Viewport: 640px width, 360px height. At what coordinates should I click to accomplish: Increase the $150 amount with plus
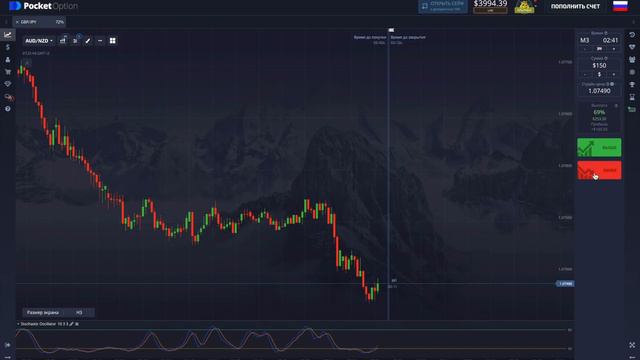point(613,74)
